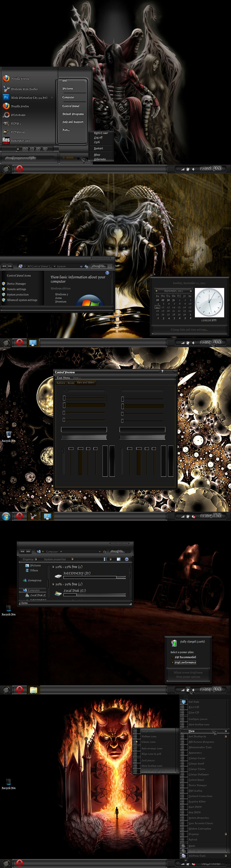The height and width of the screenshot is (868, 231).
Task: Click the Local Disk (C:) usage bar
Action: pos(95,595)
